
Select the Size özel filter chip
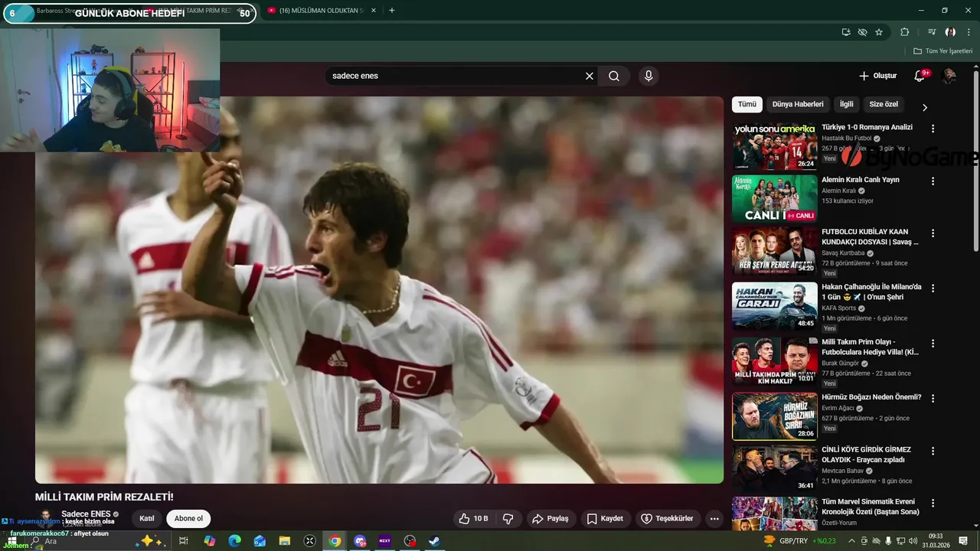coord(884,104)
